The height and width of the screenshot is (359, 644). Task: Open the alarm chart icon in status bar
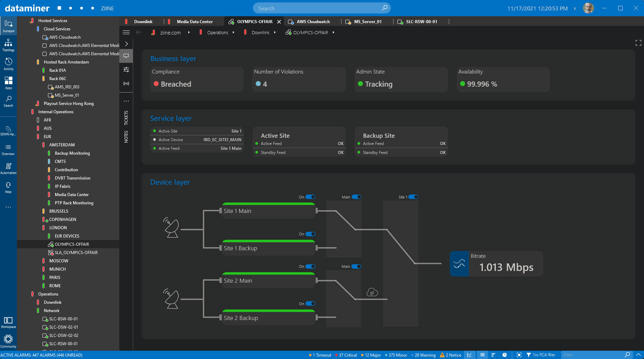(469, 355)
